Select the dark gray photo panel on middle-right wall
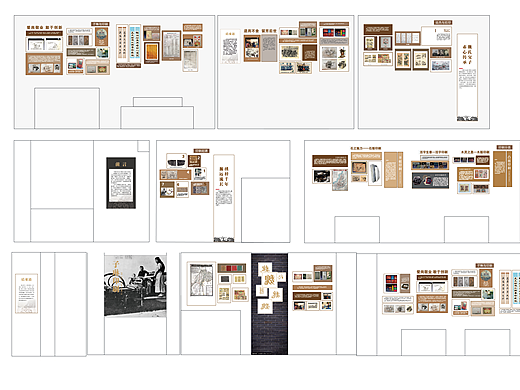Screen dimensions: 520x390 [x=430, y=180]
